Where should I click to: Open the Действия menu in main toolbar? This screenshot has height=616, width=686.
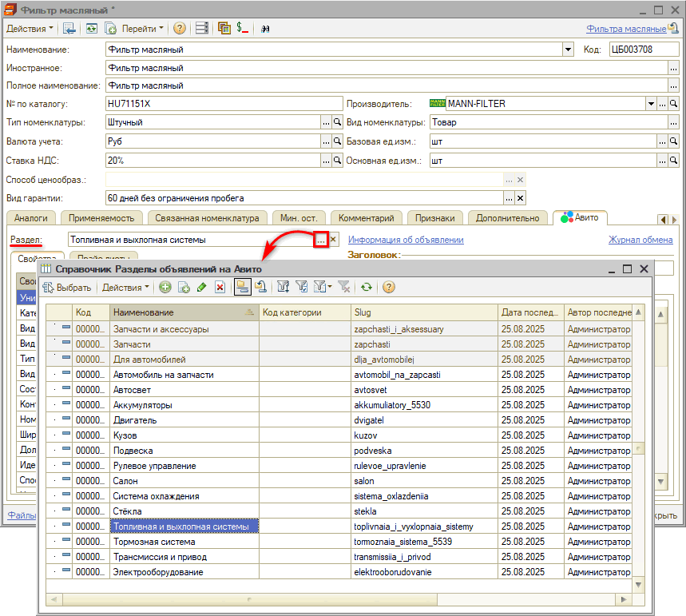point(30,28)
